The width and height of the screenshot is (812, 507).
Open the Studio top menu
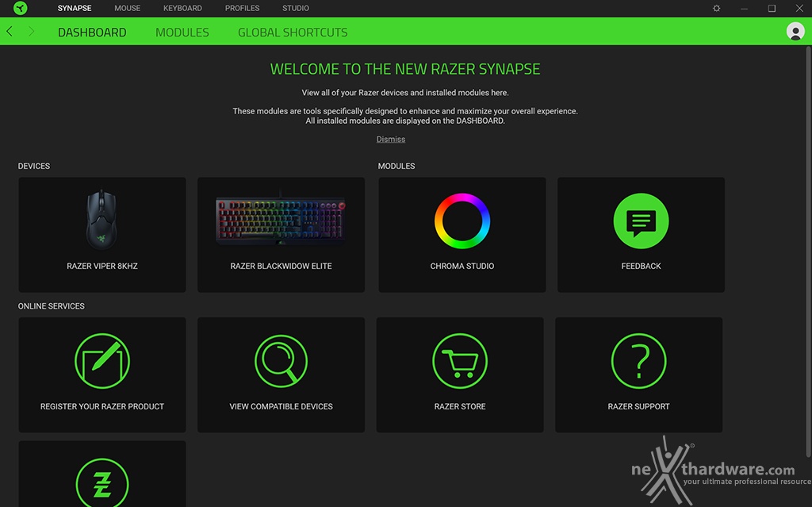(296, 8)
